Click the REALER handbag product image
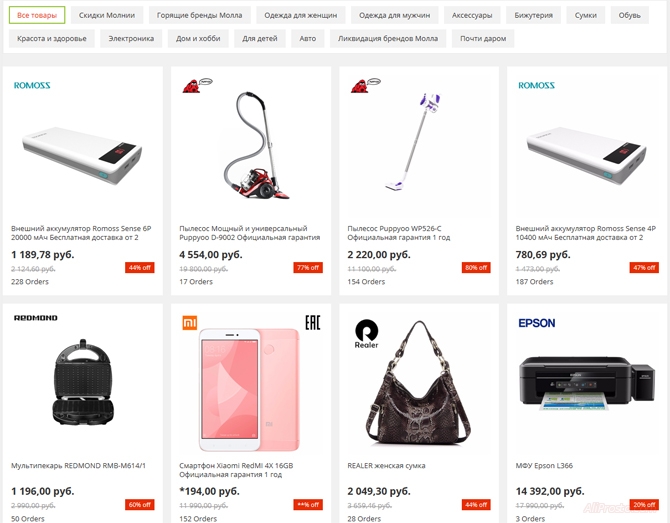Image resolution: width=670 pixels, height=523 pixels. point(418,384)
